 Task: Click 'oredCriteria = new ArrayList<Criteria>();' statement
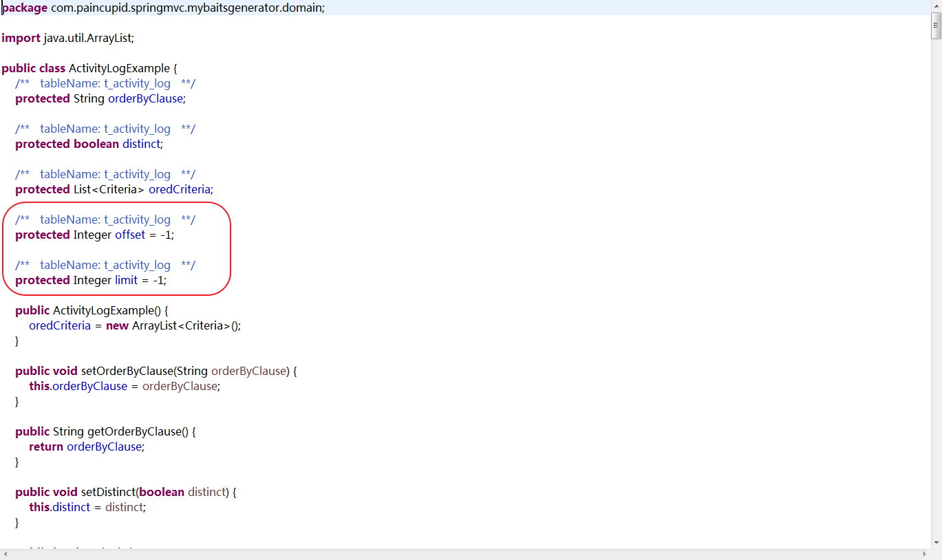point(135,325)
